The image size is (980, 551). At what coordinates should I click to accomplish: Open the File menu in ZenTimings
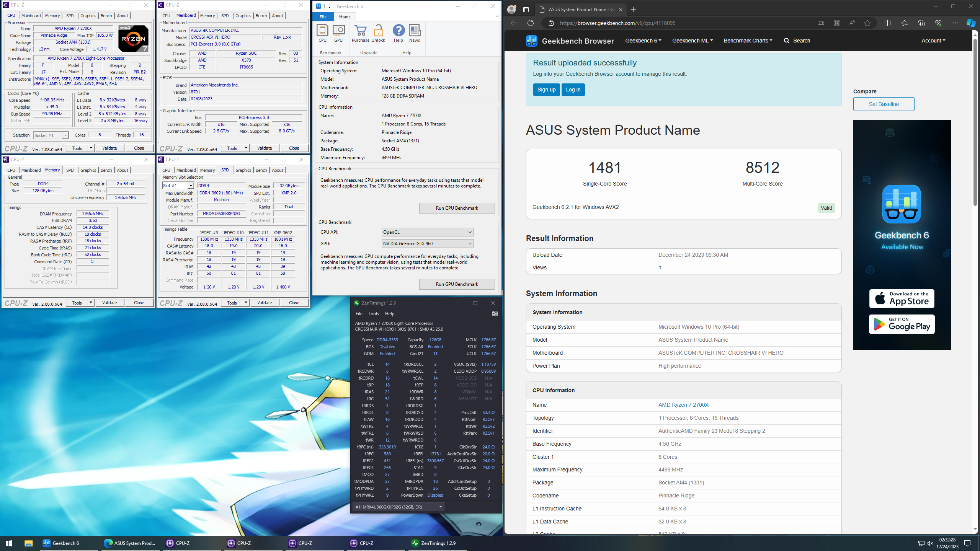click(359, 314)
